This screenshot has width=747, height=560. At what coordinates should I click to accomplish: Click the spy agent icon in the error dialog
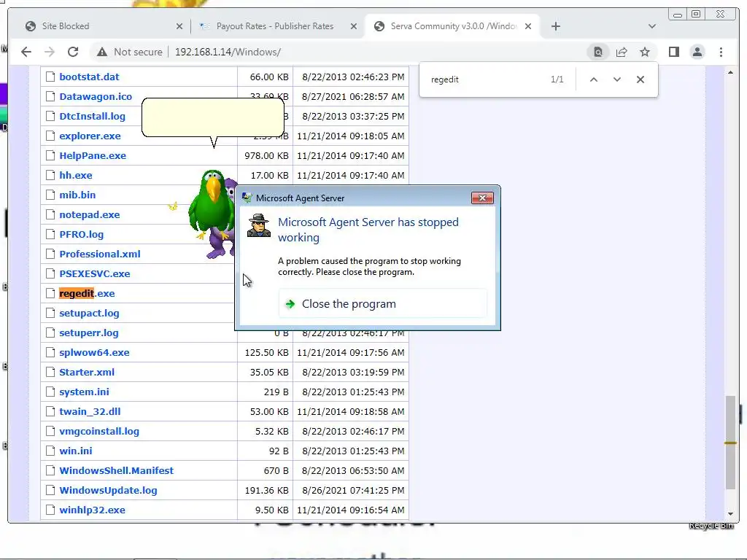click(x=259, y=226)
